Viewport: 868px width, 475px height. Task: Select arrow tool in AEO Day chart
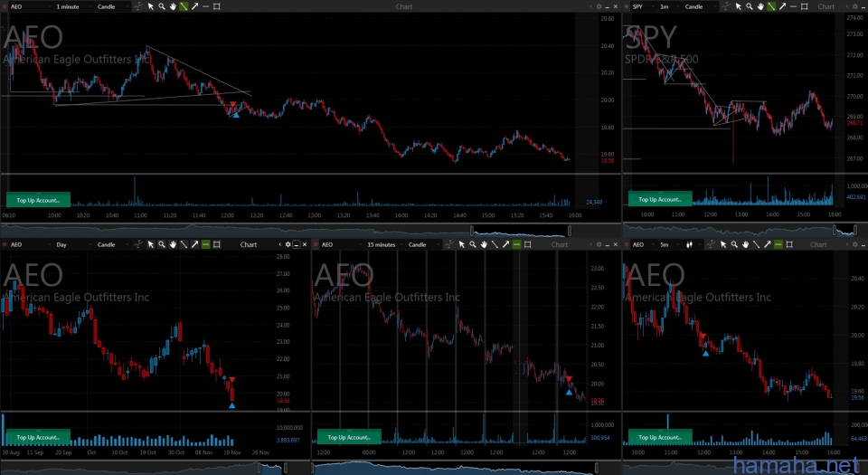pos(195,244)
